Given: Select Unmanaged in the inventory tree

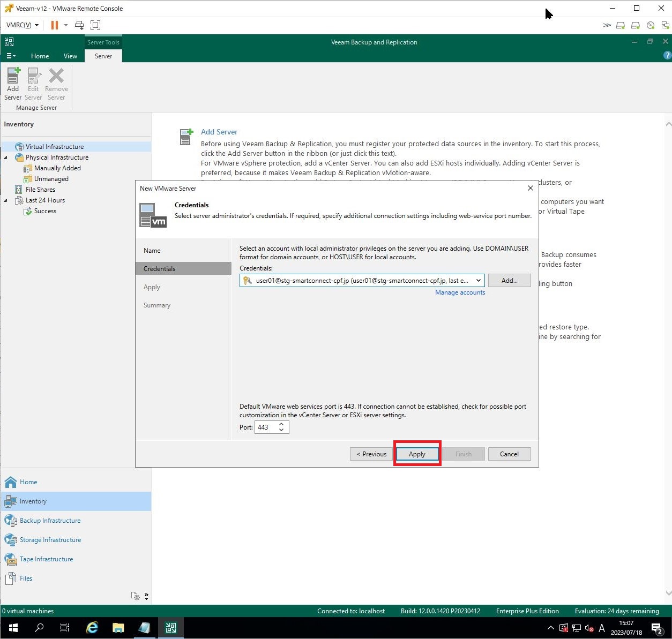Looking at the screenshot, I should [51, 179].
